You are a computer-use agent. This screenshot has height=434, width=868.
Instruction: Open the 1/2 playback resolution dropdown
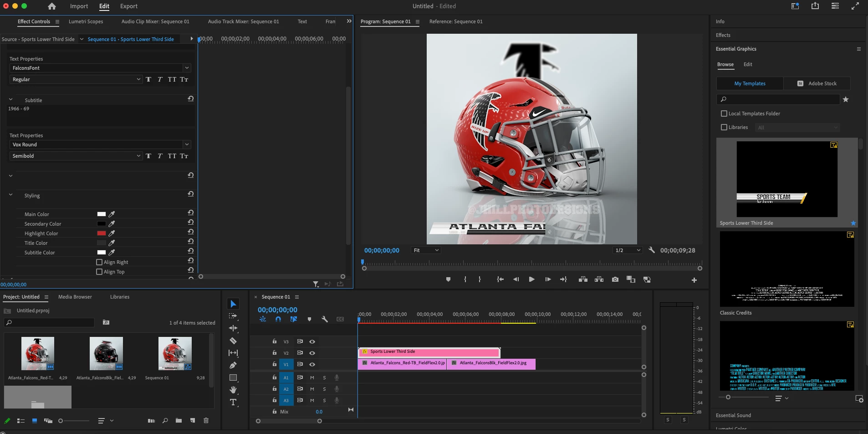[x=628, y=250]
